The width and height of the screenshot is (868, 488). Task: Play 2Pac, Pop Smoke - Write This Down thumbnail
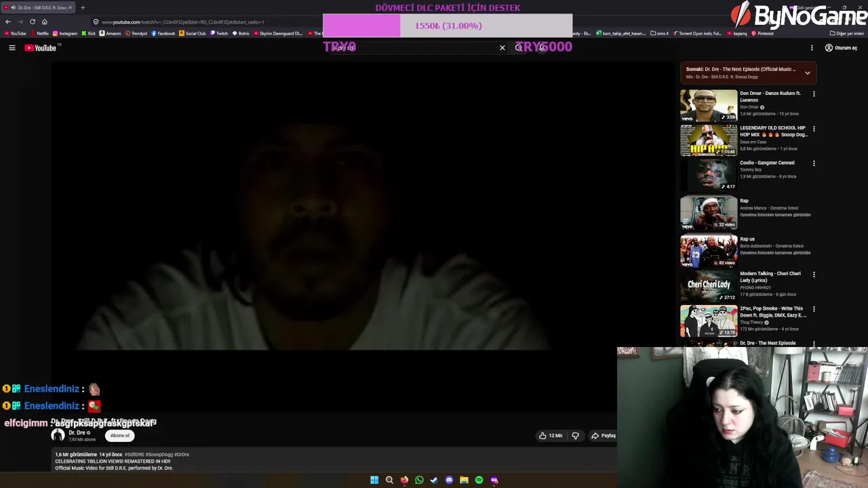(x=709, y=321)
